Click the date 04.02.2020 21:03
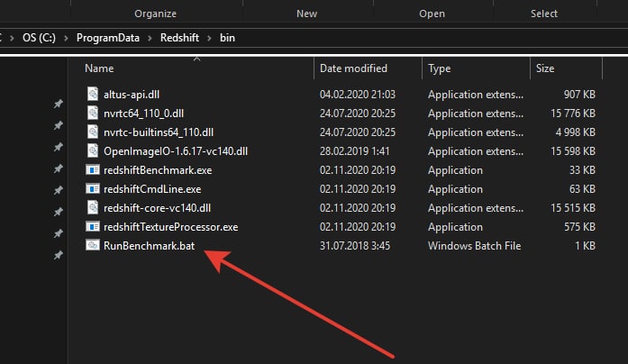Viewport: 628px width, 364px height. [358, 95]
